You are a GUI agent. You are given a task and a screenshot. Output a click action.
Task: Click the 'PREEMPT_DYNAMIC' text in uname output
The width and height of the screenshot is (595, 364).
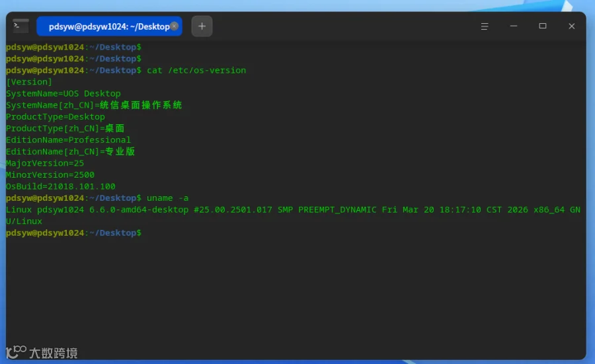pyautogui.click(x=337, y=209)
